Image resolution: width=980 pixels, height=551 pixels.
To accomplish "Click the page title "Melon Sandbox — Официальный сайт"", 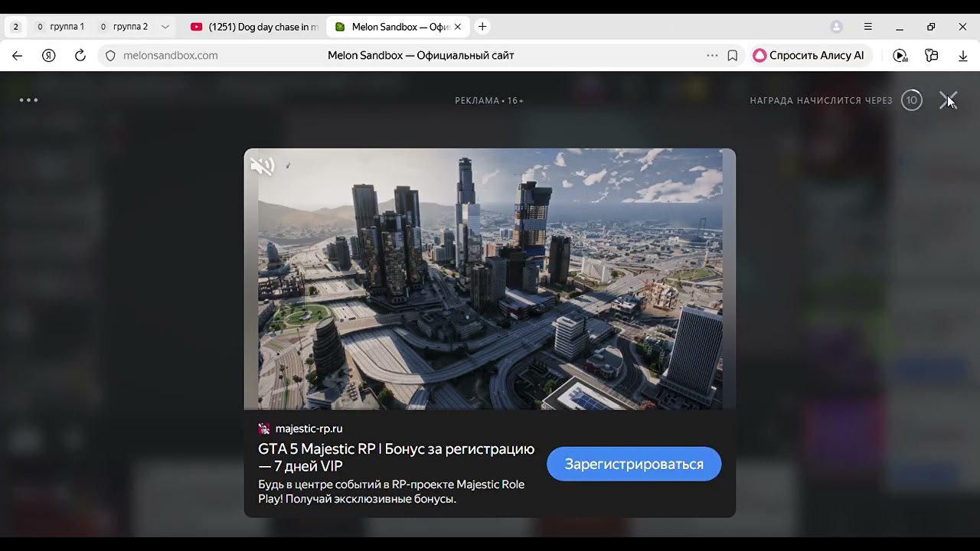I will [x=421, y=56].
